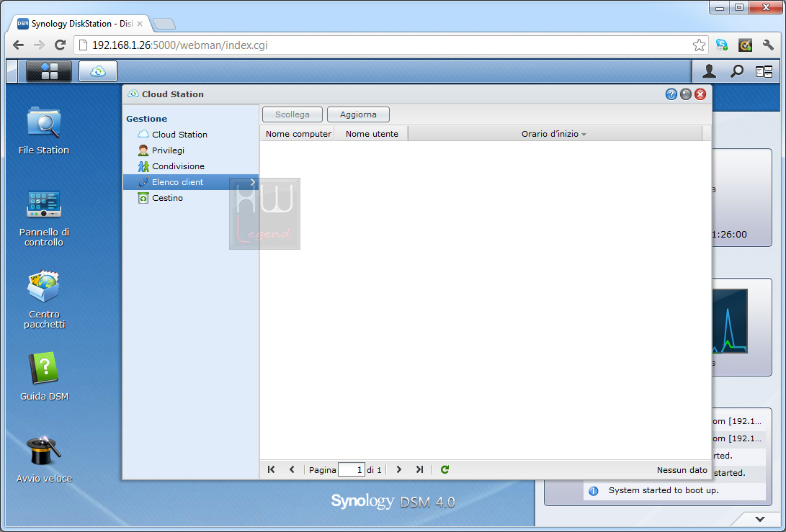786x532 pixels.
Task: Reload the browser page
Action: (x=60, y=45)
